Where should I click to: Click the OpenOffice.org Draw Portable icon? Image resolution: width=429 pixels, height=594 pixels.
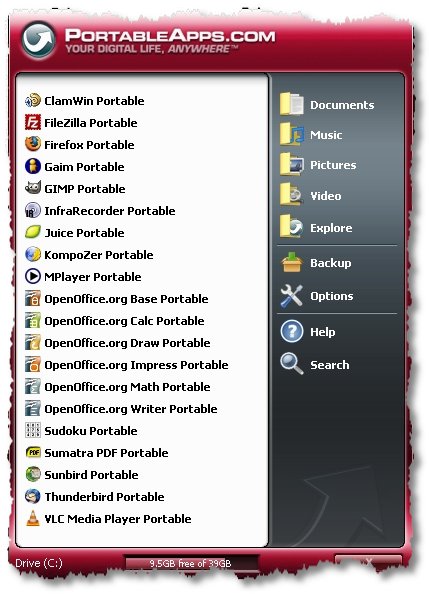click(x=33, y=342)
